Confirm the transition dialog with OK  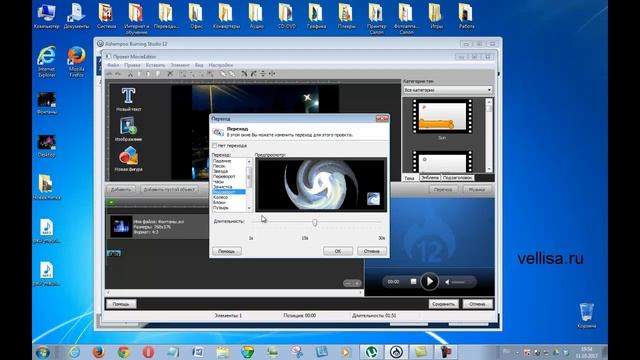338,251
